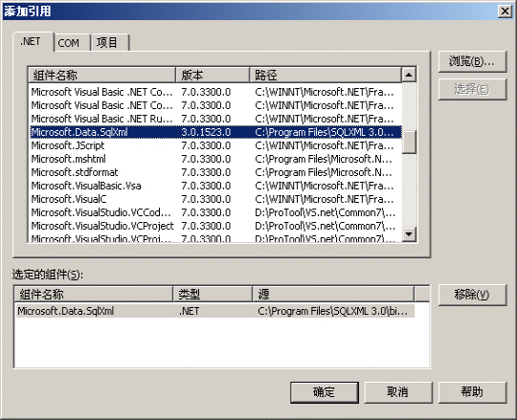Click 源 header in selected components
Viewport: 517px width, 420px height.
click(x=333, y=294)
